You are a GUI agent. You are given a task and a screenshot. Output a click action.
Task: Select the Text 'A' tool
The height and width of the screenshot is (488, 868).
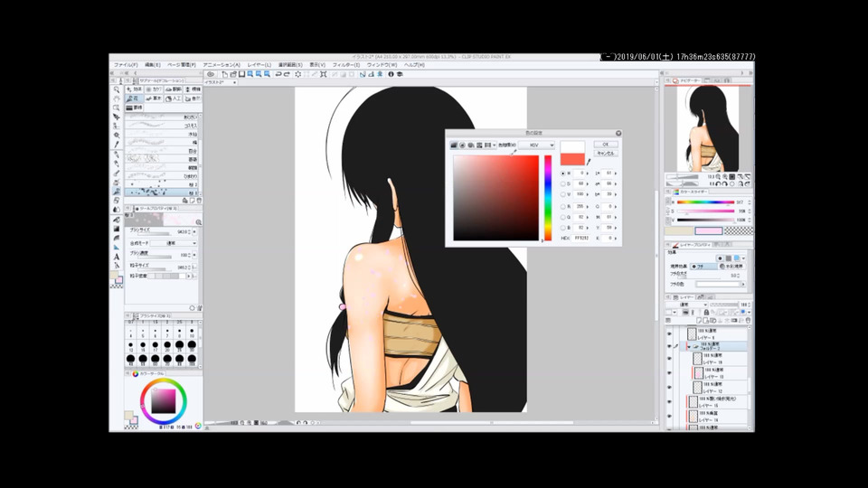point(117,257)
